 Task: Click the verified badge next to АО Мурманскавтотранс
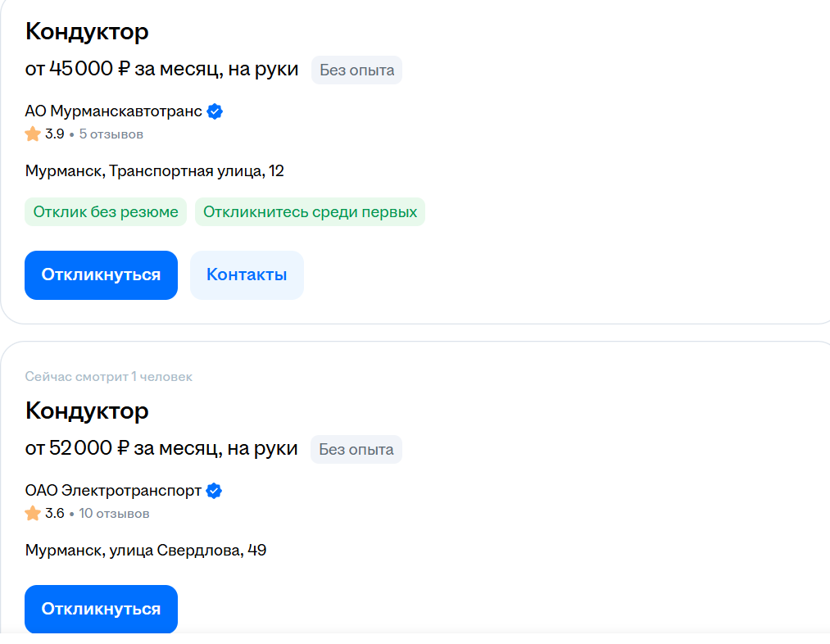coord(215,111)
